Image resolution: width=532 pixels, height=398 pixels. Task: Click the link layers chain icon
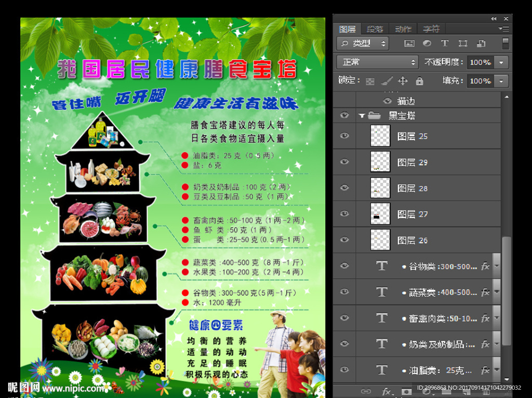coord(365,391)
